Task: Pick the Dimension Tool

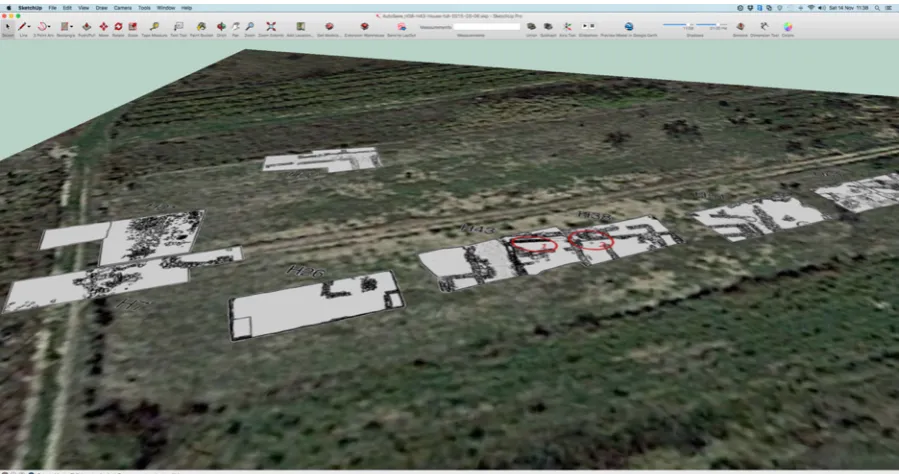Action: click(x=764, y=26)
